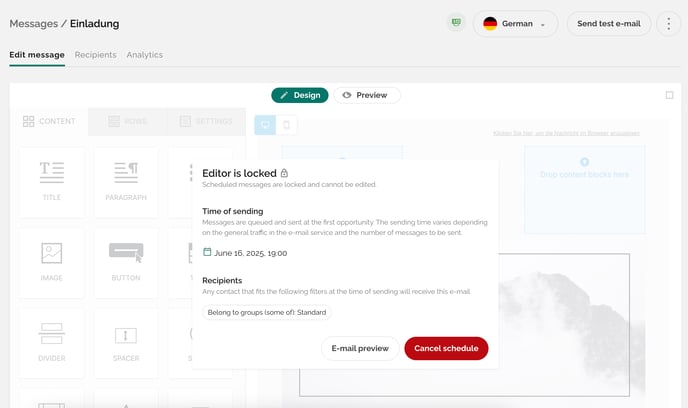Image resolution: width=688 pixels, height=408 pixels.
Task: Open the German language dropdown
Action: (515, 24)
